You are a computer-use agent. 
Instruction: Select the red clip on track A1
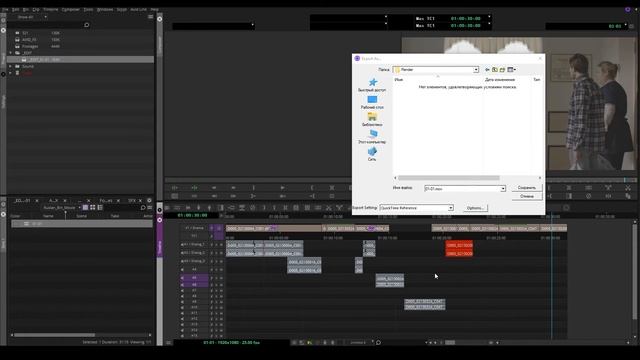(x=459, y=245)
